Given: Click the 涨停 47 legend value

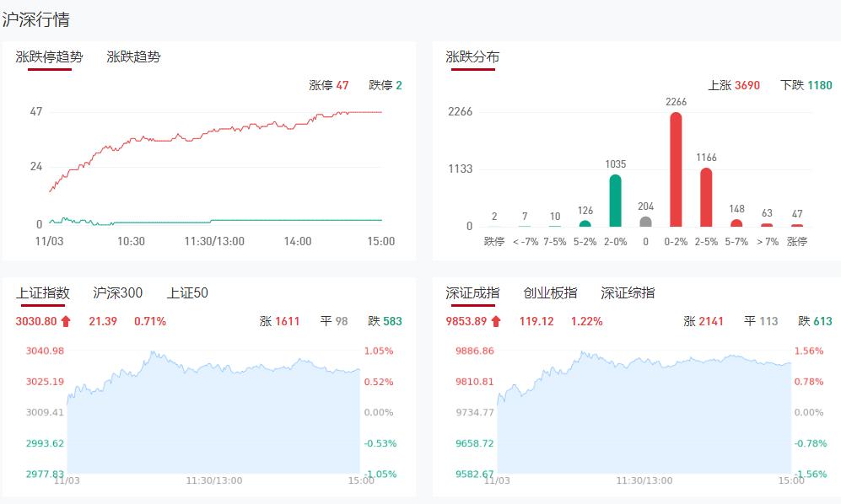Looking at the screenshot, I should [x=329, y=85].
